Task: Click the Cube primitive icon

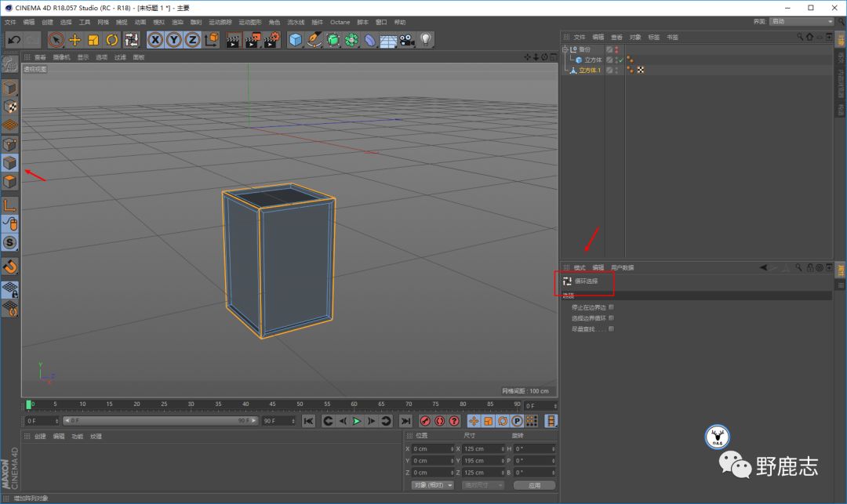Action: pos(295,39)
